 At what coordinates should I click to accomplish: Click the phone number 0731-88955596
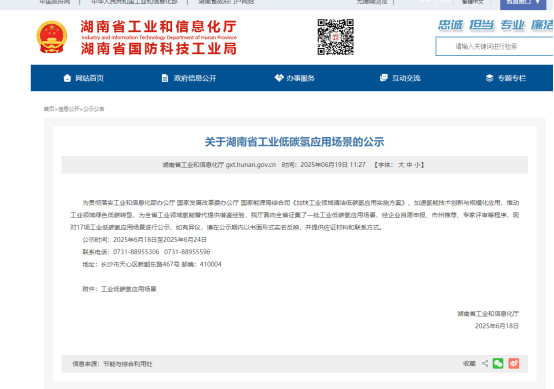pyautogui.click(x=187, y=252)
